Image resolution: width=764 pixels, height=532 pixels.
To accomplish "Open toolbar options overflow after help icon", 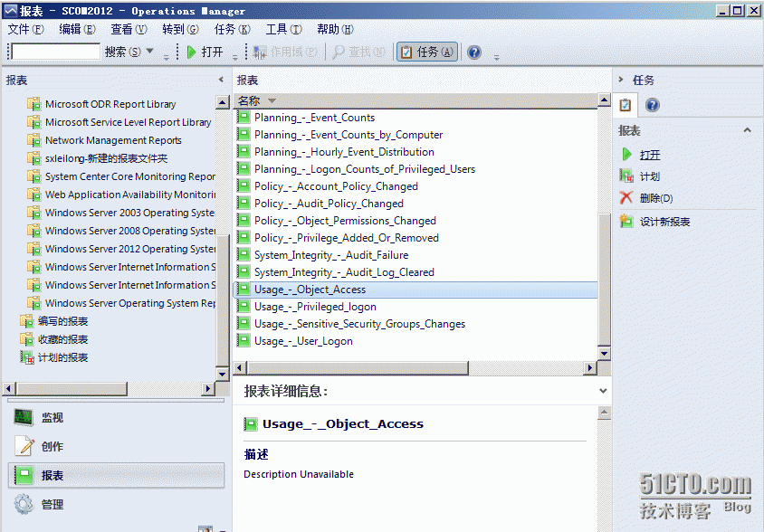I will click(x=496, y=57).
